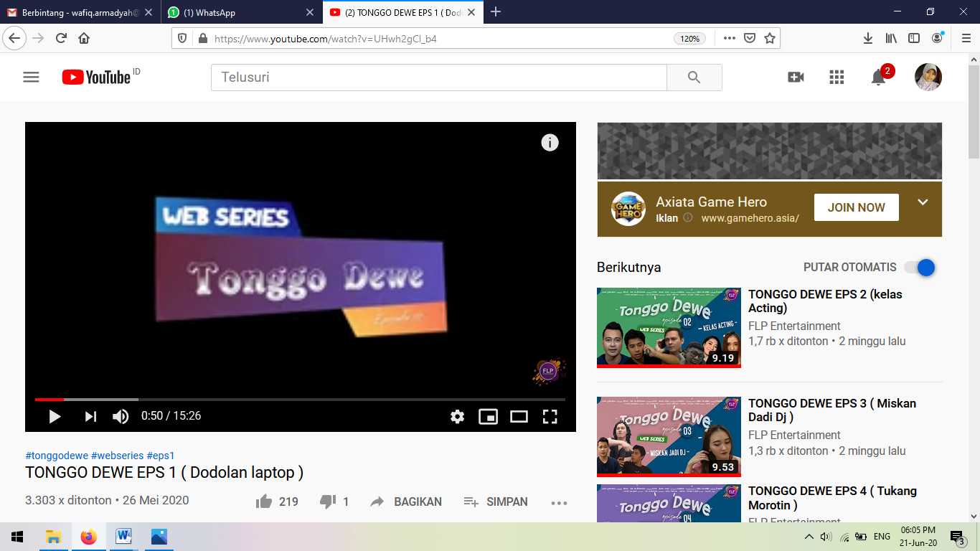Like the video with thumbs up
980x551 pixels.
click(x=264, y=501)
